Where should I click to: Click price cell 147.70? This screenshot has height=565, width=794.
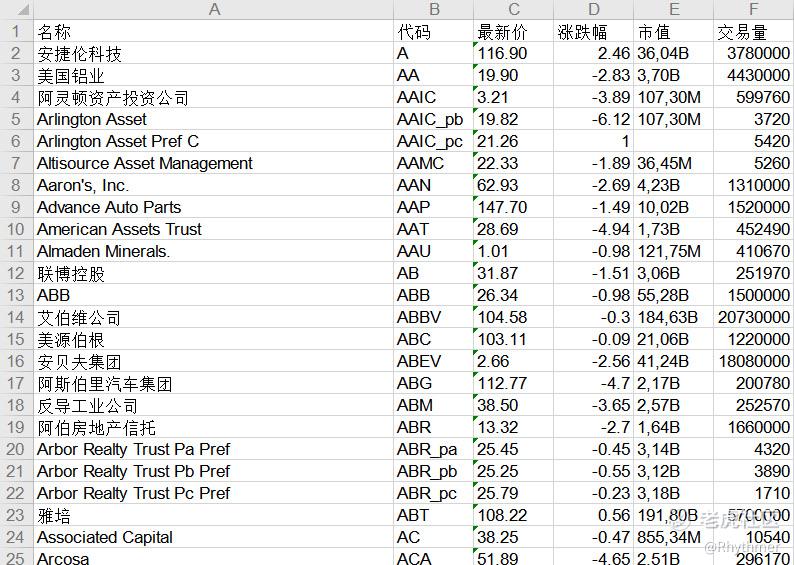pos(513,207)
